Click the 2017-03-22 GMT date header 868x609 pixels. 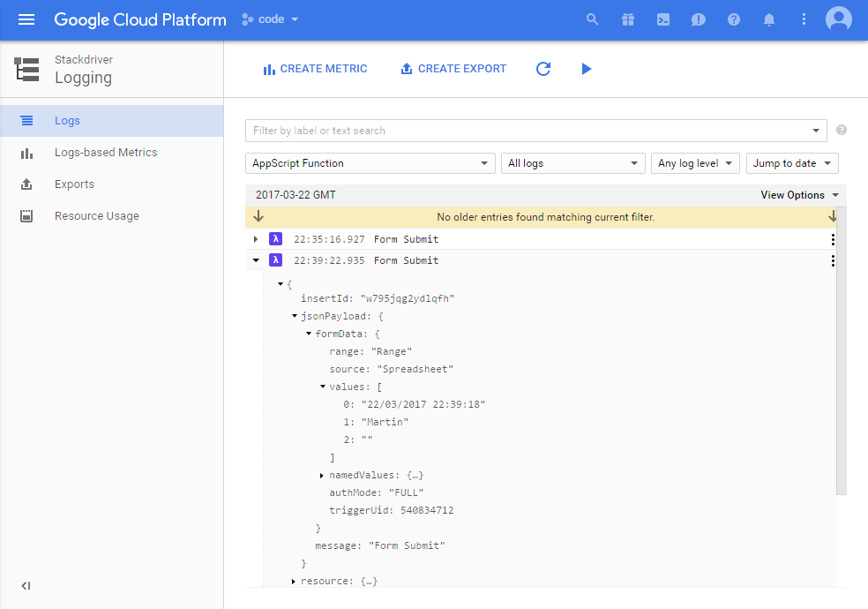[296, 195]
